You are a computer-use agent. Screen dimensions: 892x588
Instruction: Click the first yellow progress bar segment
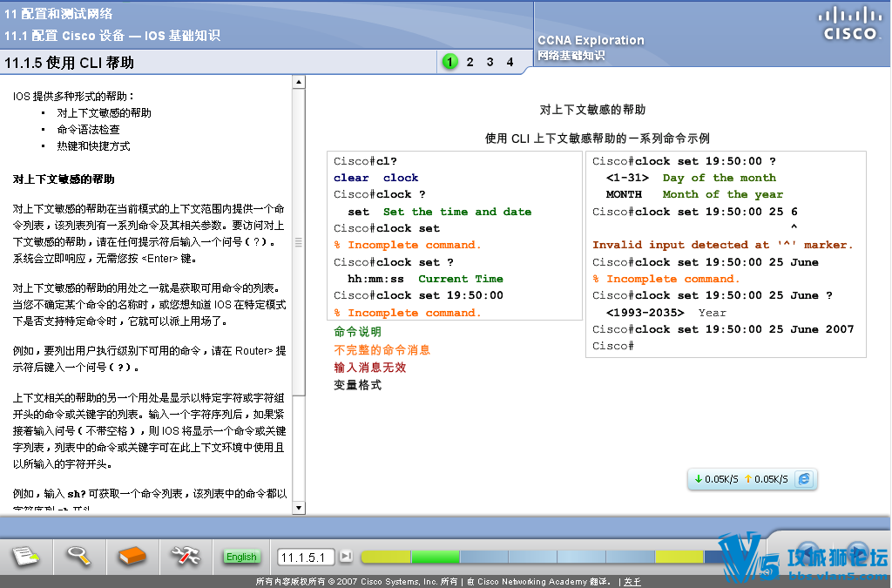(x=386, y=556)
